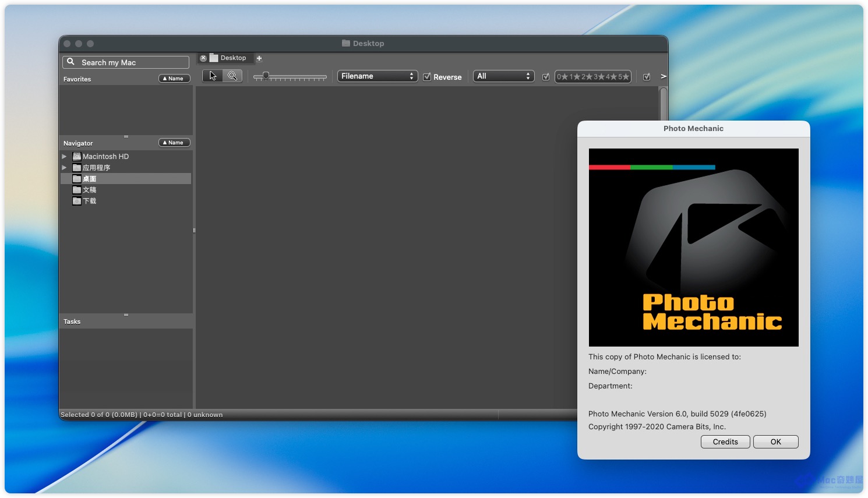This screenshot has height=498, width=868.
Task: Open the All filter dropdown
Action: coord(503,76)
